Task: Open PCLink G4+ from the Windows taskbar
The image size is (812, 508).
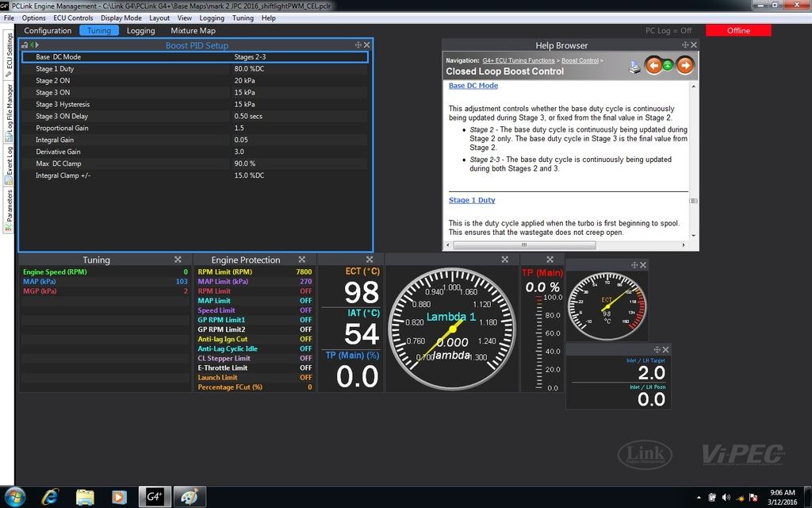Action: tap(154, 496)
